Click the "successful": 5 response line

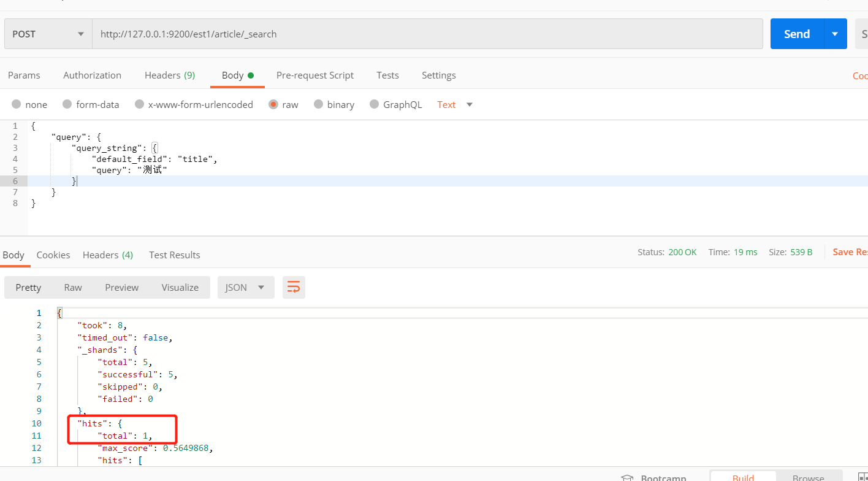point(137,374)
